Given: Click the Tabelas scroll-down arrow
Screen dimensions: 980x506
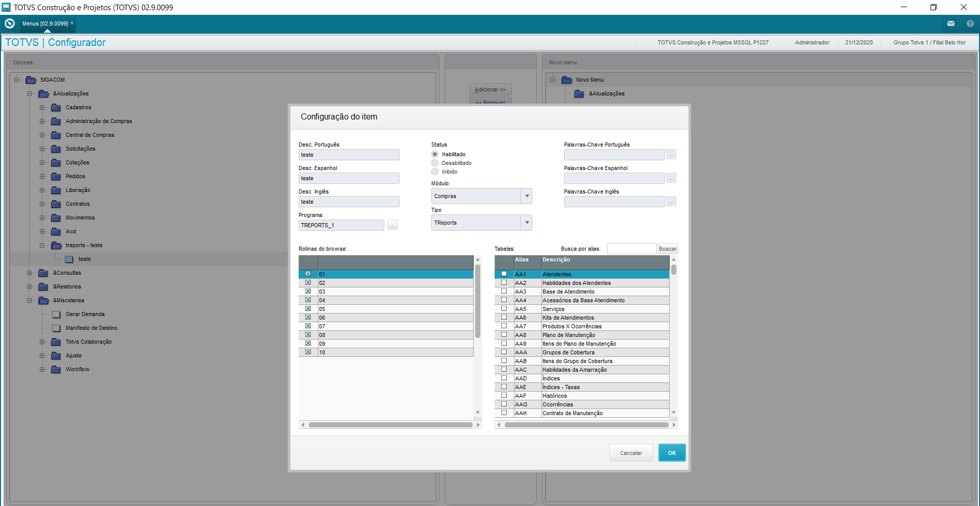Looking at the screenshot, I should [674, 413].
